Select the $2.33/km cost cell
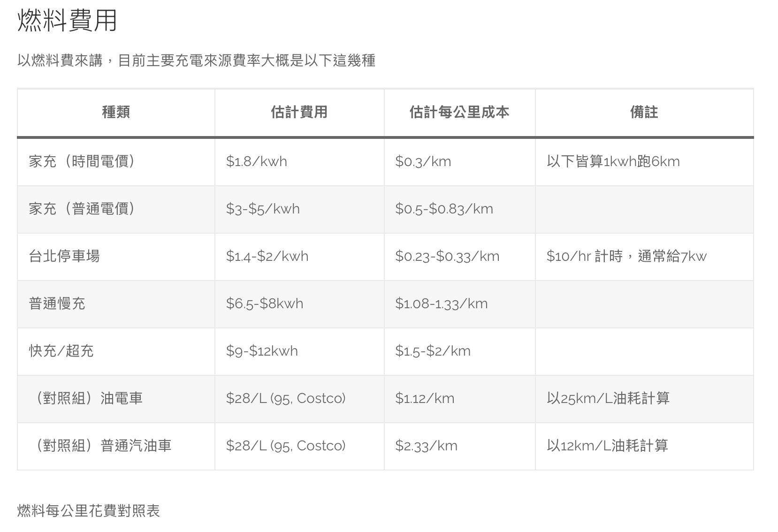The image size is (778, 532). [x=426, y=446]
